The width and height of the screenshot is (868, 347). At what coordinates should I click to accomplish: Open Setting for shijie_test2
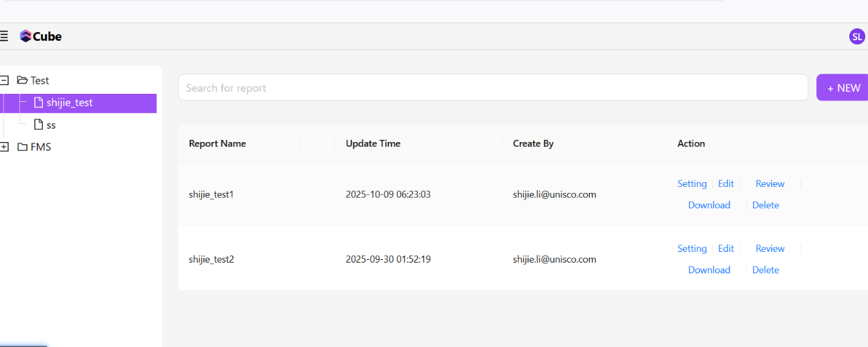(x=692, y=249)
